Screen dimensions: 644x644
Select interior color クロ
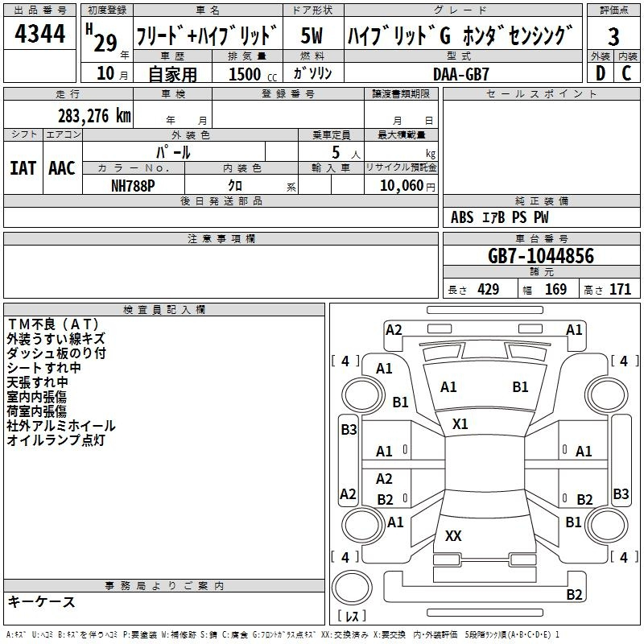click(x=235, y=186)
